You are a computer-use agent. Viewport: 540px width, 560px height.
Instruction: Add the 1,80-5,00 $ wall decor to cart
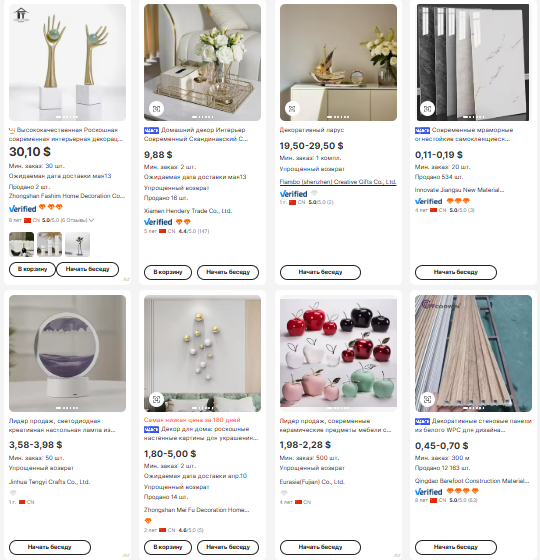168,547
